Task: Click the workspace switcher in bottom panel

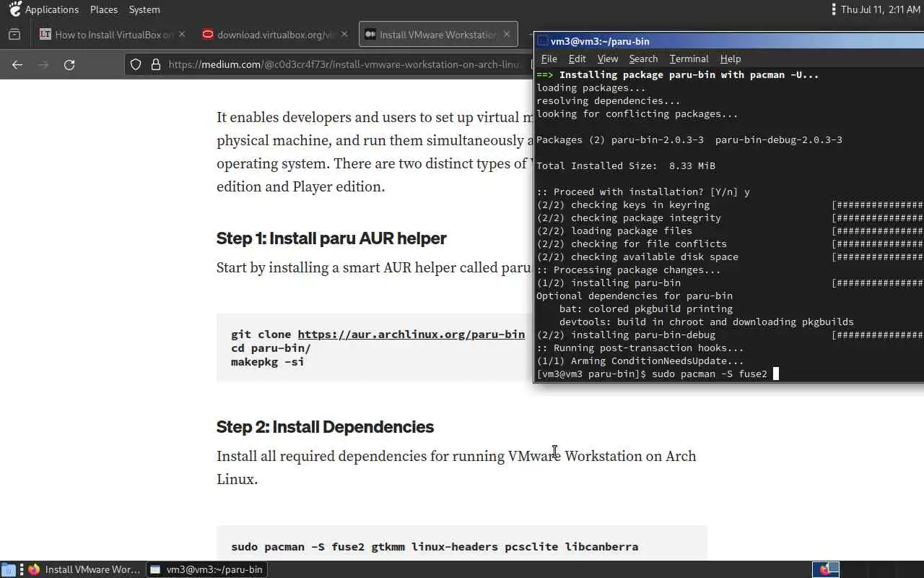Action: (x=826, y=569)
